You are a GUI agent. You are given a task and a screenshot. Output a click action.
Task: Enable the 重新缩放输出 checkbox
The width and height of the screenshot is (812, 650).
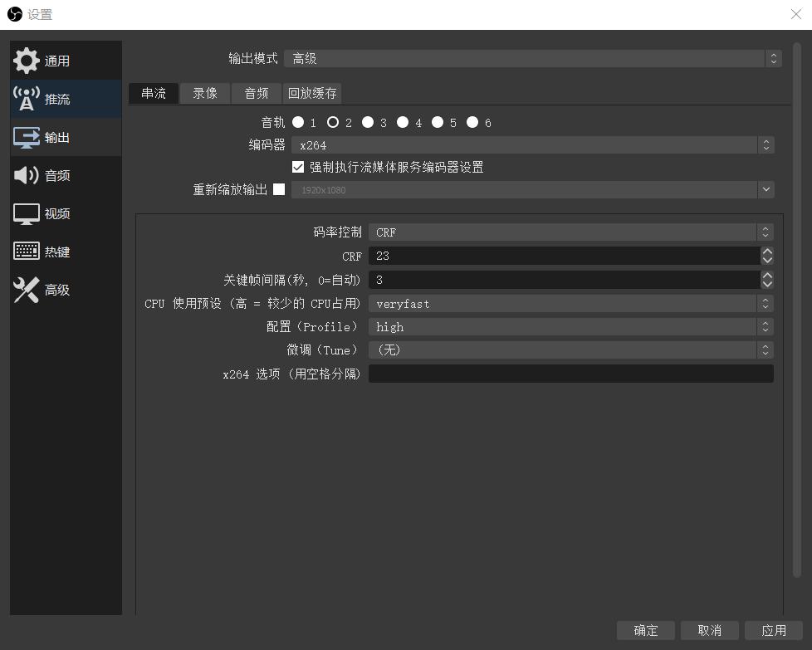(279, 189)
